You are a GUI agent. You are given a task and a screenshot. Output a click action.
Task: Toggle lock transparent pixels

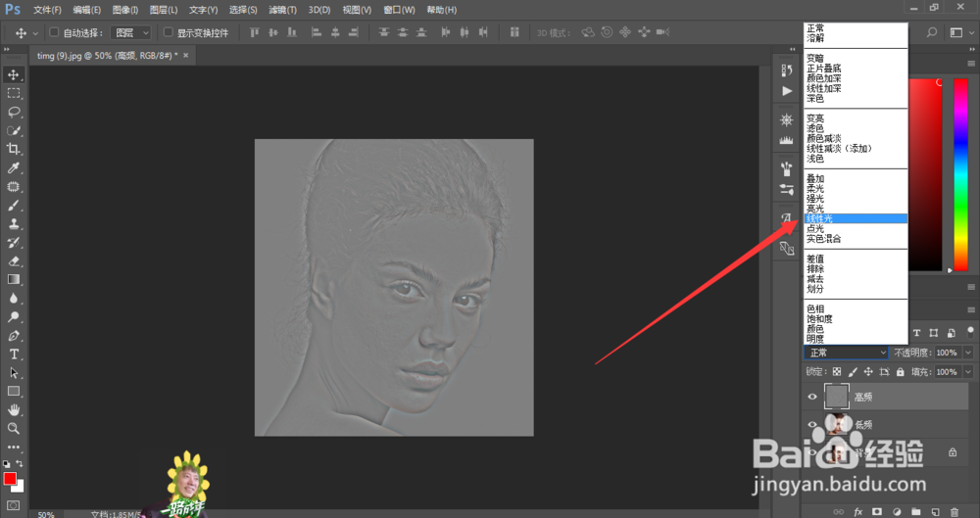[x=837, y=372]
